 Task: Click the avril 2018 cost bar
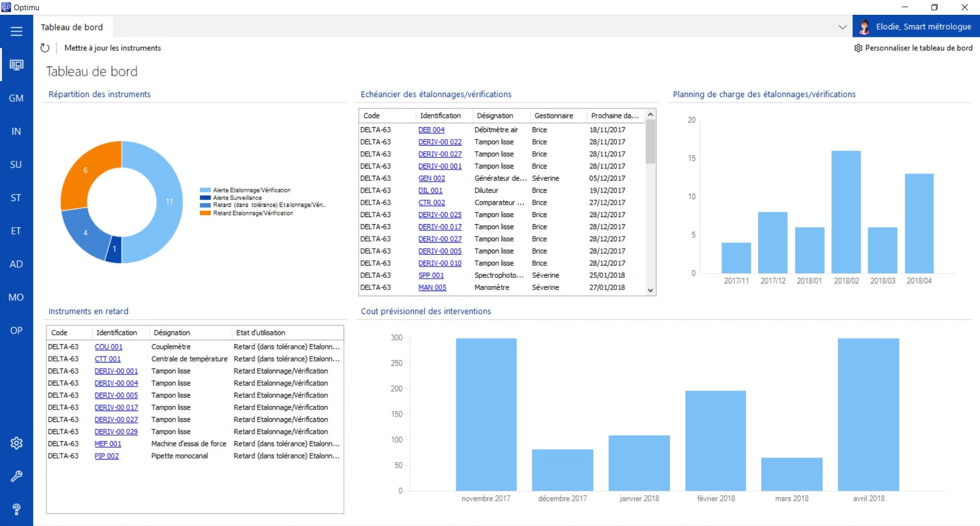point(868,415)
